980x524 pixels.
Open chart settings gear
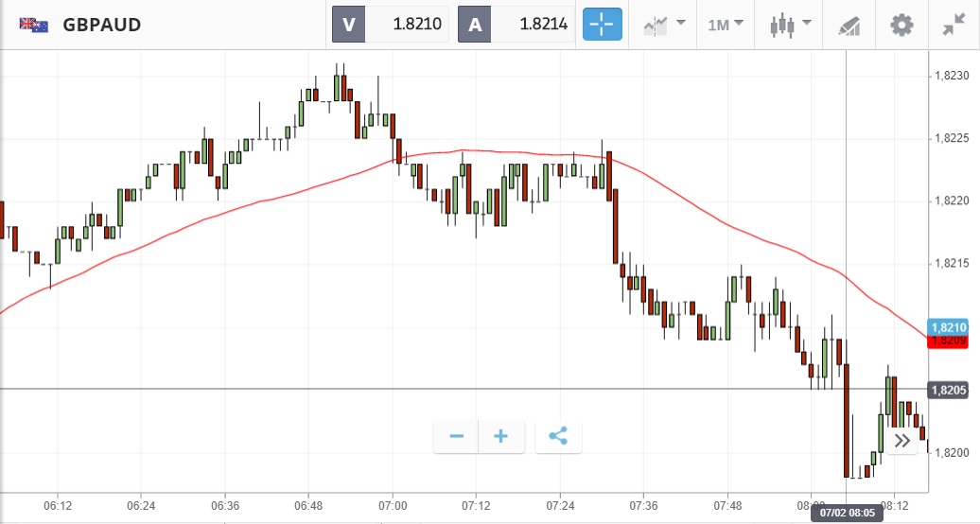(x=901, y=25)
